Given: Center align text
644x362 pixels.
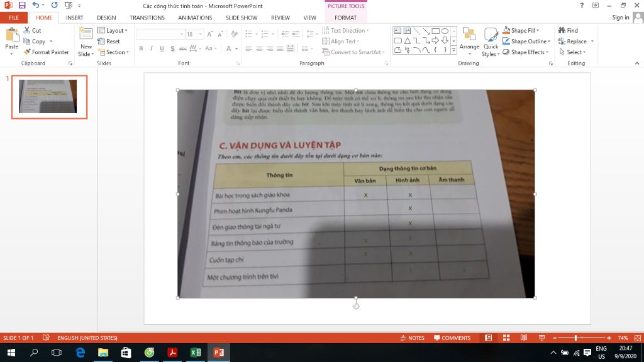Looking at the screenshot, I should tap(259, 48).
